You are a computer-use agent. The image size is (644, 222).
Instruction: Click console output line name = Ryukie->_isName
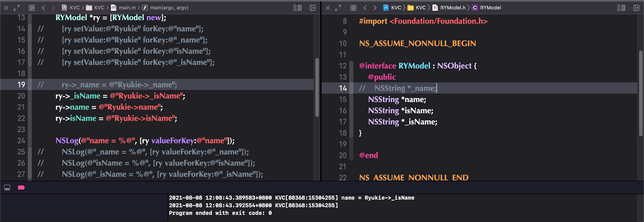click(x=292, y=198)
